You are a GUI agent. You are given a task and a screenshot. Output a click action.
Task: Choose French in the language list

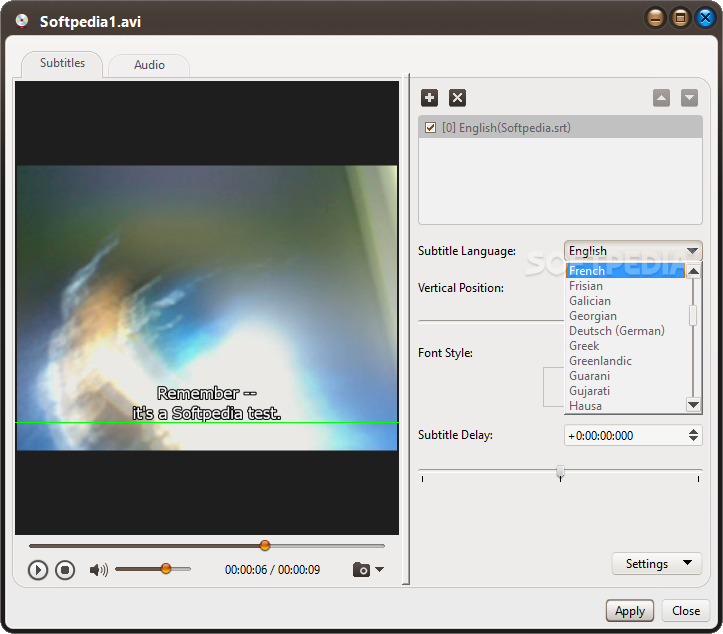click(x=625, y=271)
